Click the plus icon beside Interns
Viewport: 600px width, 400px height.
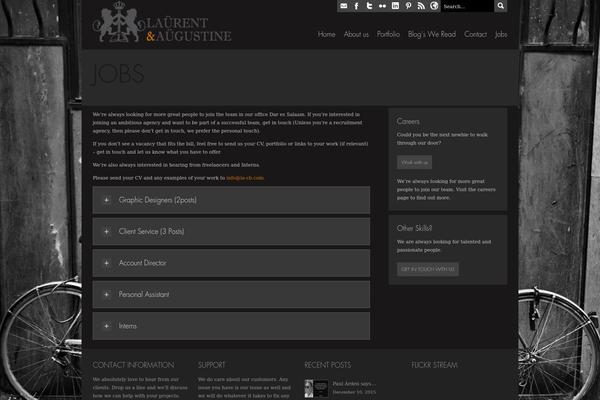[106, 326]
